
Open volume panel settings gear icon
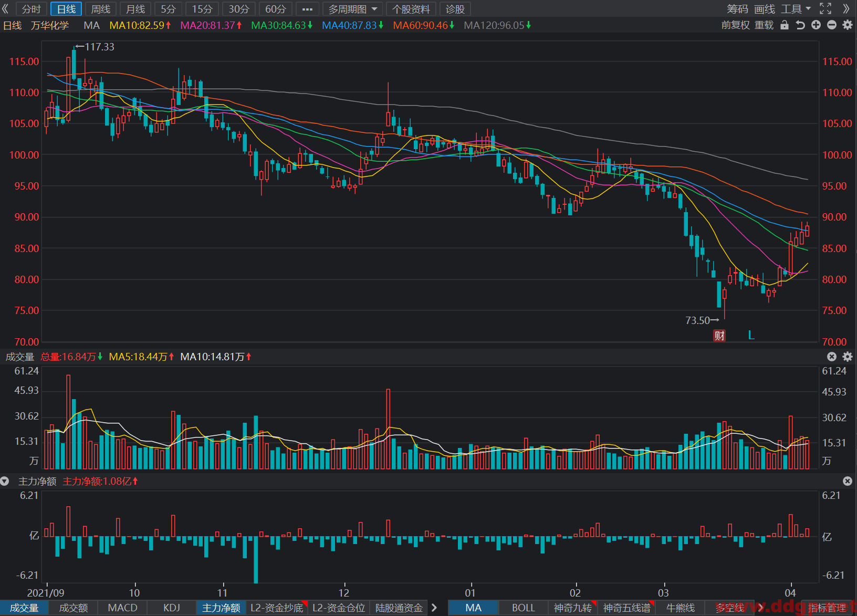coord(848,357)
